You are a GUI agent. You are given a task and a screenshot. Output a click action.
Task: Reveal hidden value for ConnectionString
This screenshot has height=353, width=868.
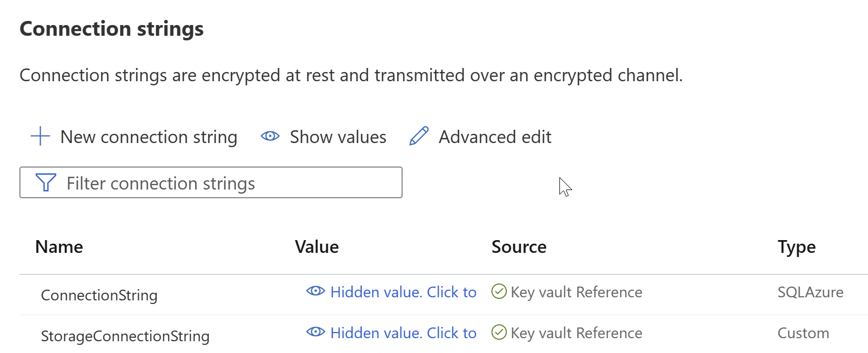(x=391, y=292)
